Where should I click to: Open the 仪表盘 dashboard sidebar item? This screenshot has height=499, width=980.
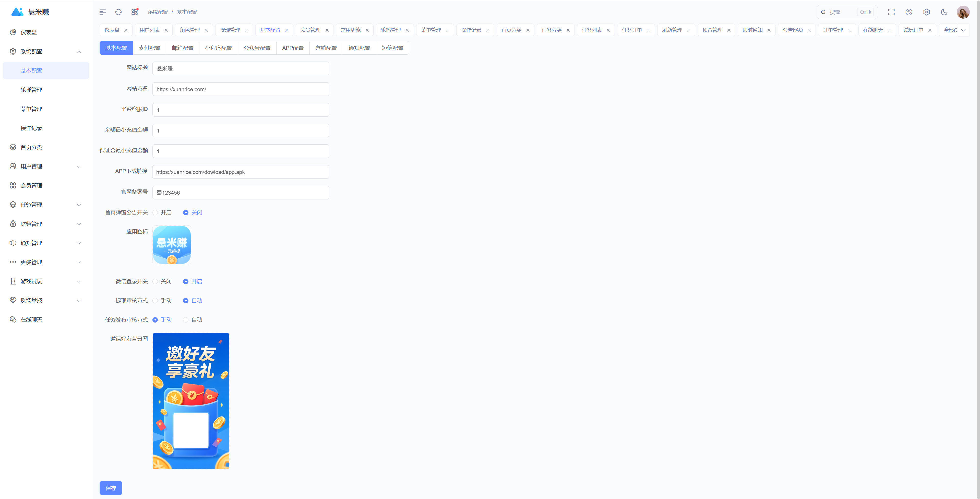(29, 32)
